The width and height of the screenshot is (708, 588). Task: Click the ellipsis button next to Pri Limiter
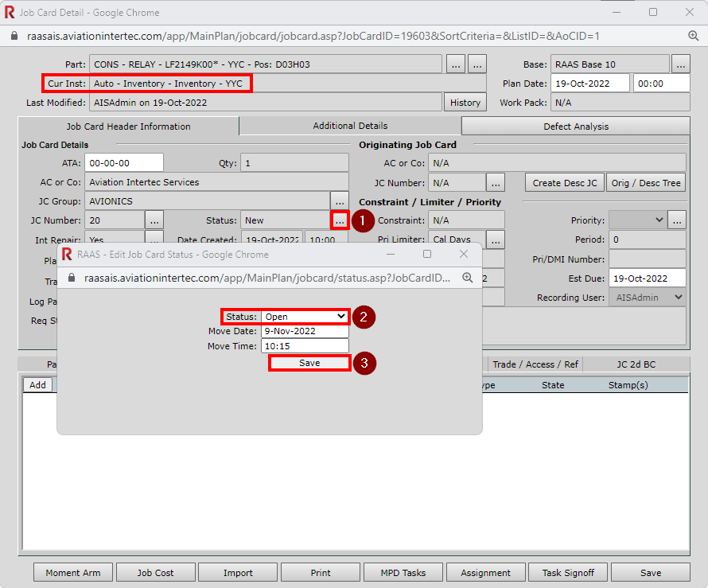point(495,239)
